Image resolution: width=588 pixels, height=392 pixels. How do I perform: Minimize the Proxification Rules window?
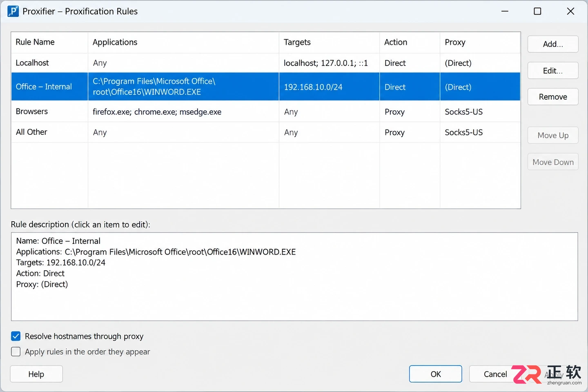505,11
